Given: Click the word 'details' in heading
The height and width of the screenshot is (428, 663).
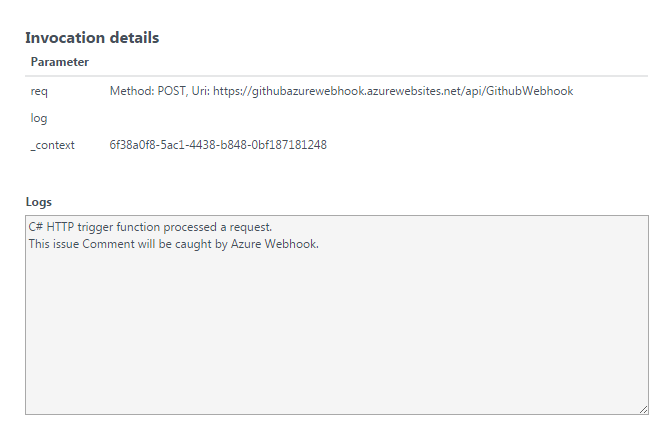Looking at the screenshot, I should click(134, 38).
